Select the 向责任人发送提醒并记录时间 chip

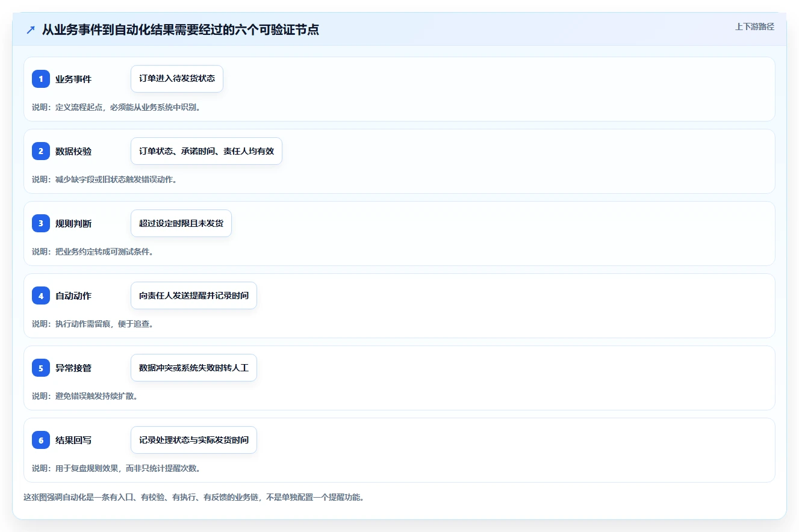click(194, 295)
